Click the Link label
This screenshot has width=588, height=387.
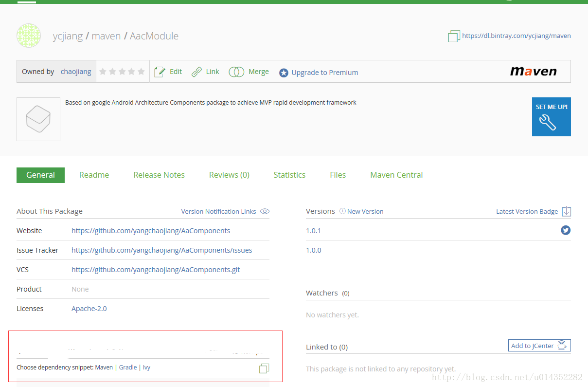[x=213, y=72]
